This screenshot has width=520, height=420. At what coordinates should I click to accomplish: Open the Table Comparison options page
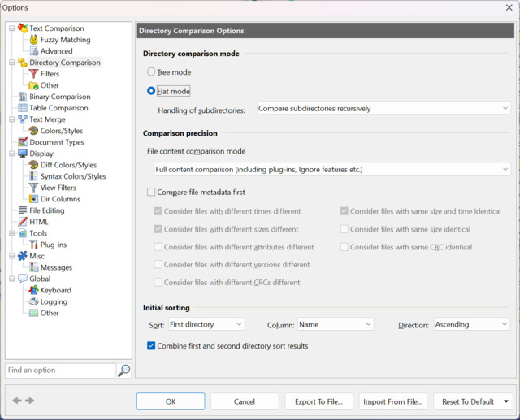point(58,108)
